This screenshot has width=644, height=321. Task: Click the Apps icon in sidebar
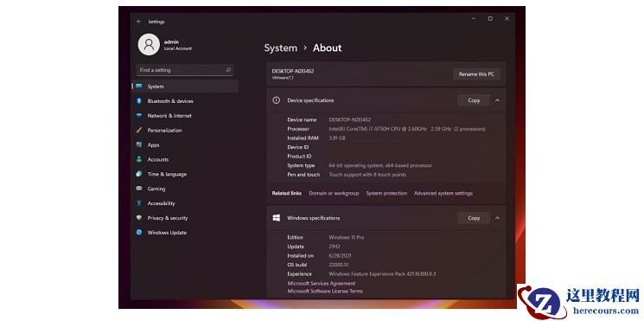(x=139, y=144)
